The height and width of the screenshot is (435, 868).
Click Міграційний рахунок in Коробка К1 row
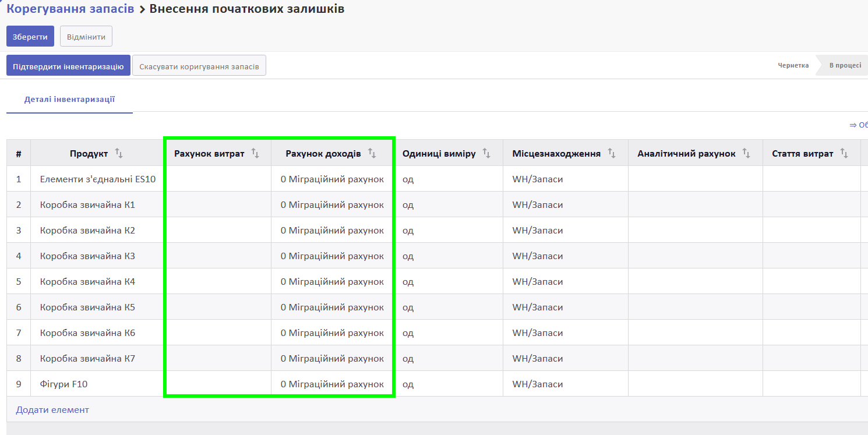332,204
